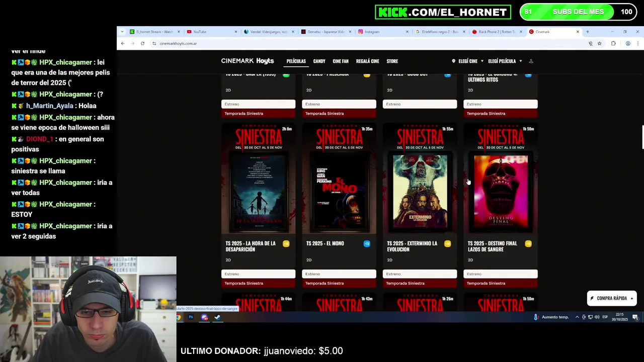Click the title TS 2025 - Destino Final Lazos de Sangre

pyautogui.click(x=493, y=246)
